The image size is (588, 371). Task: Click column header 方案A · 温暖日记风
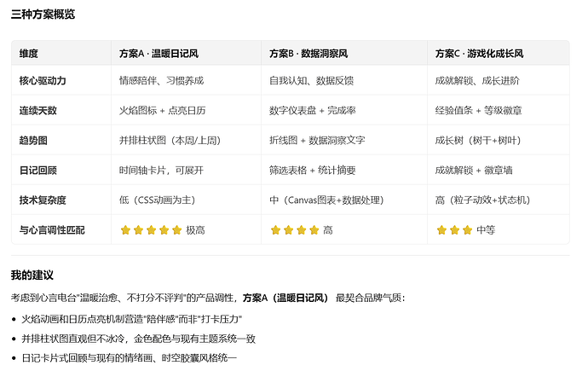click(159, 54)
